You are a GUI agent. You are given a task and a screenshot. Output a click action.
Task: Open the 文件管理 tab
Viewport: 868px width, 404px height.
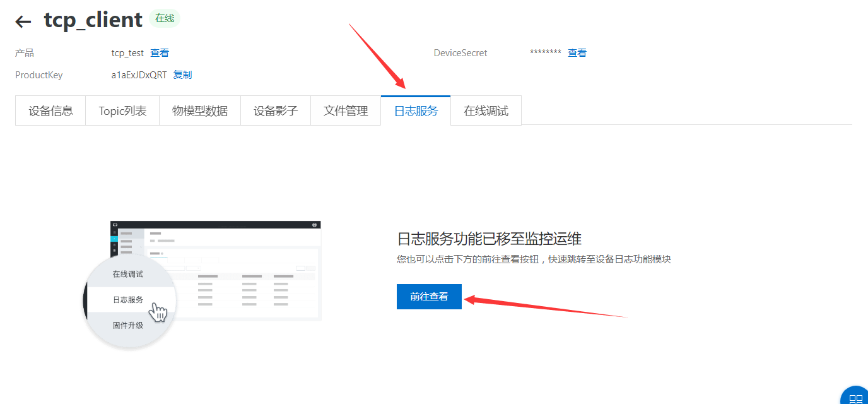[345, 110]
